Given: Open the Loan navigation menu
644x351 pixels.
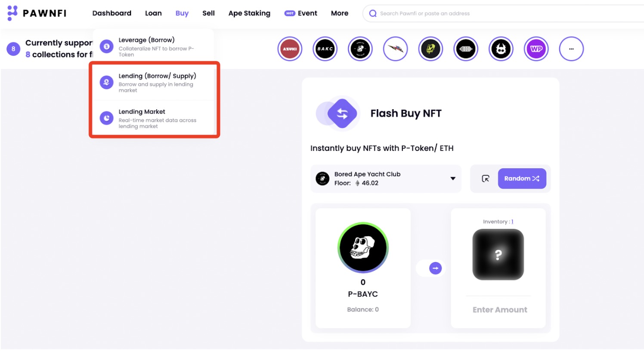Looking at the screenshot, I should tap(153, 13).
